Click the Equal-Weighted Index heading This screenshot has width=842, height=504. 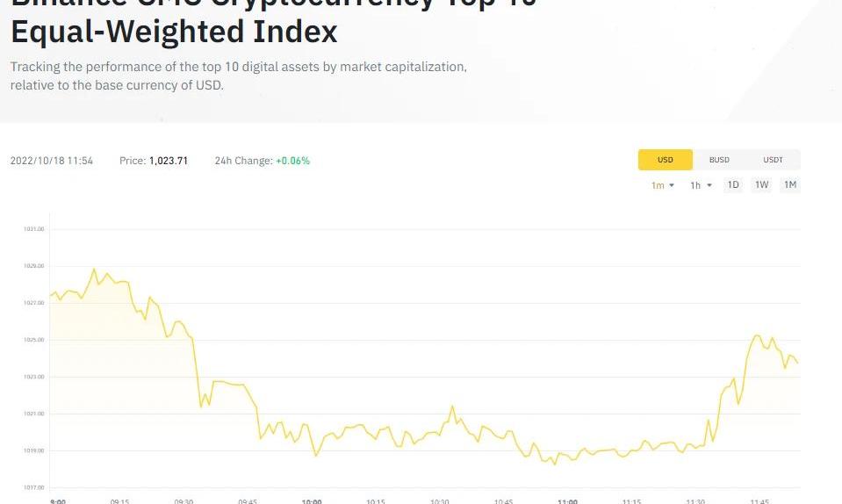coord(174,32)
